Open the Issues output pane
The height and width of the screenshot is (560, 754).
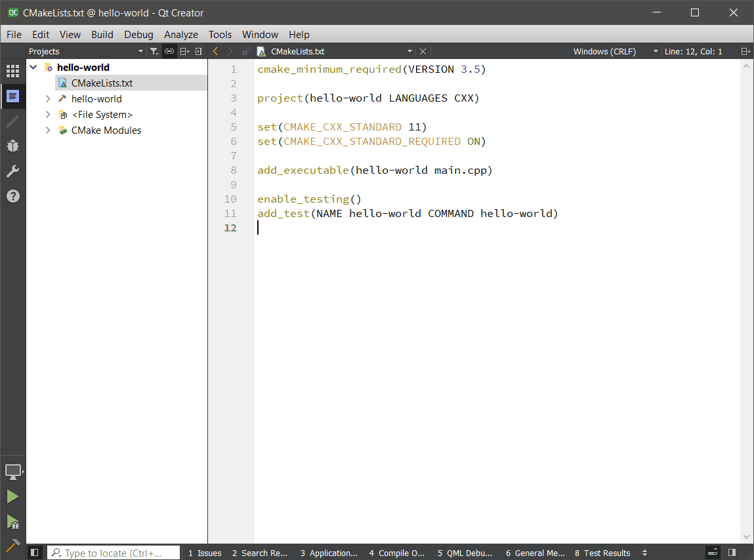click(x=204, y=553)
